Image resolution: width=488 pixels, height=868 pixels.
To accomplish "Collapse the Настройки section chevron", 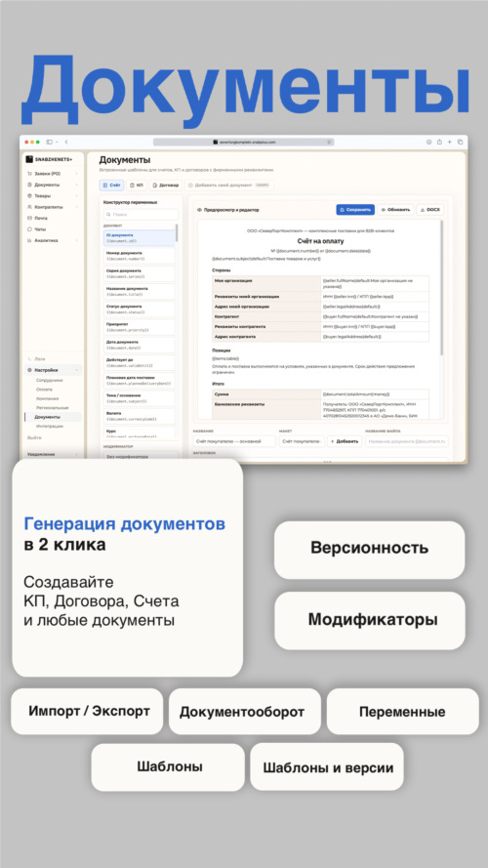I will point(77,370).
